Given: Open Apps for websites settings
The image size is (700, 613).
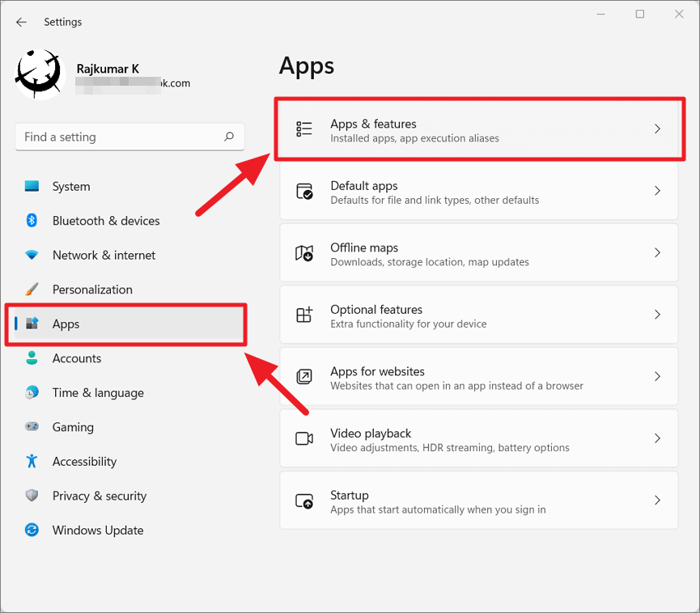Looking at the screenshot, I should (479, 376).
